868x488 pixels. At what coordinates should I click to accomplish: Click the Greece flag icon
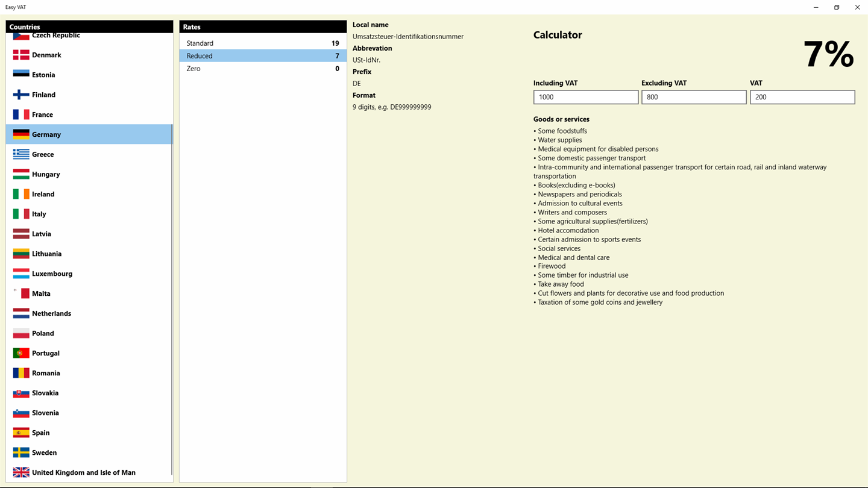coord(21,154)
